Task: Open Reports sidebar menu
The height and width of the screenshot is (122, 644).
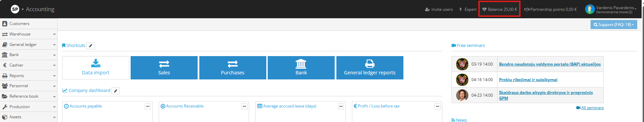Action: coord(28,76)
